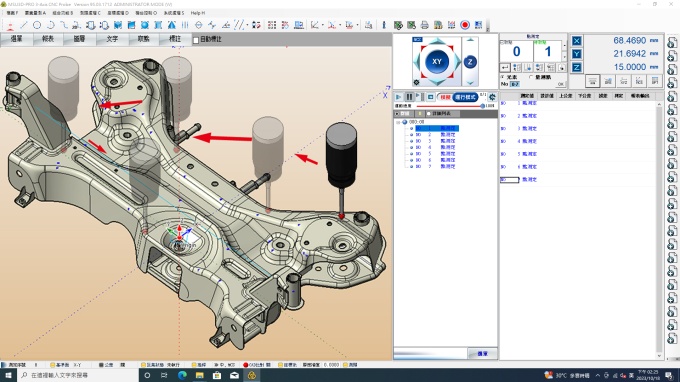Open the File menu (F)

coord(12,13)
